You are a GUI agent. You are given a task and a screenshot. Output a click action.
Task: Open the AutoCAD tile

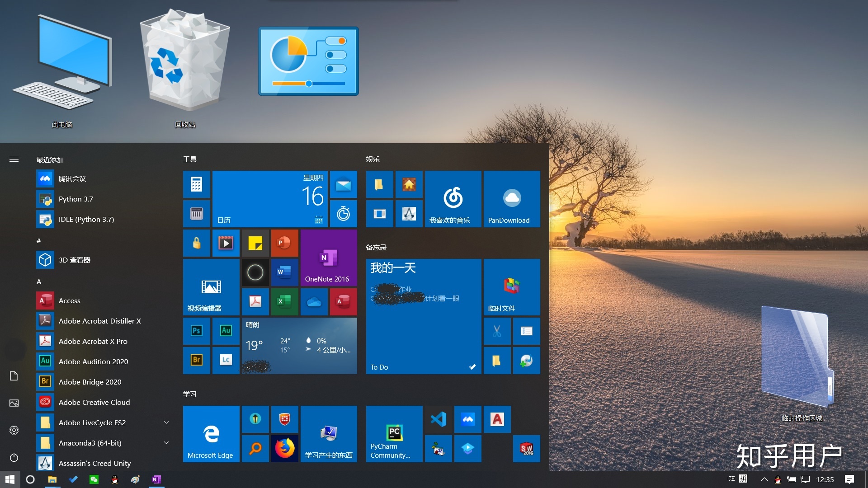click(x=497, y=419)
